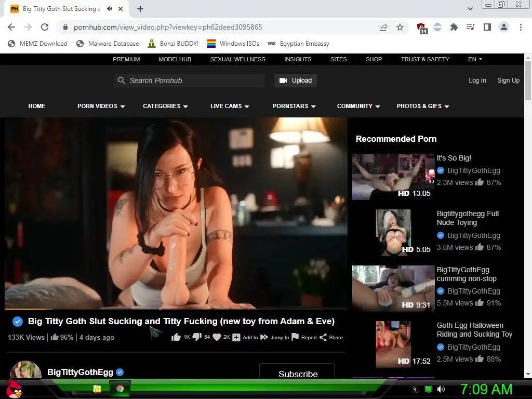The height and width of the screenshot is (399, 532).
Task: Open the media controls icon in toolbar
Action: click(470, 27)
